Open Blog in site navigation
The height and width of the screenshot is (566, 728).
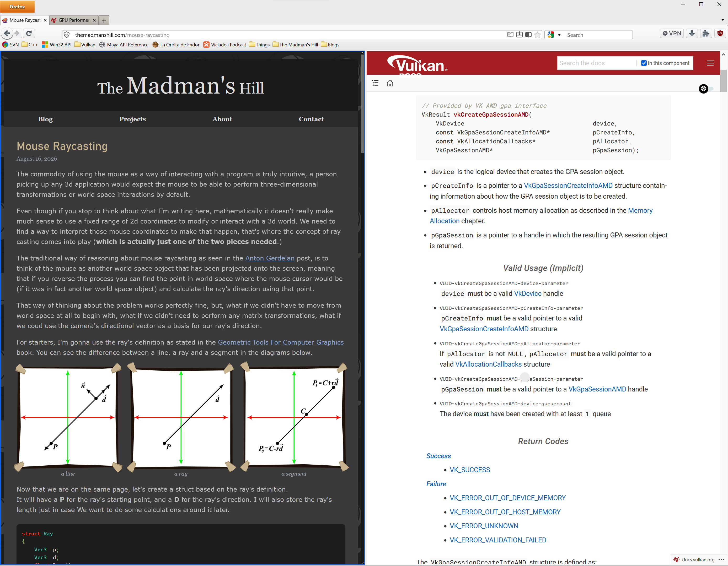[x=45, y=119]
